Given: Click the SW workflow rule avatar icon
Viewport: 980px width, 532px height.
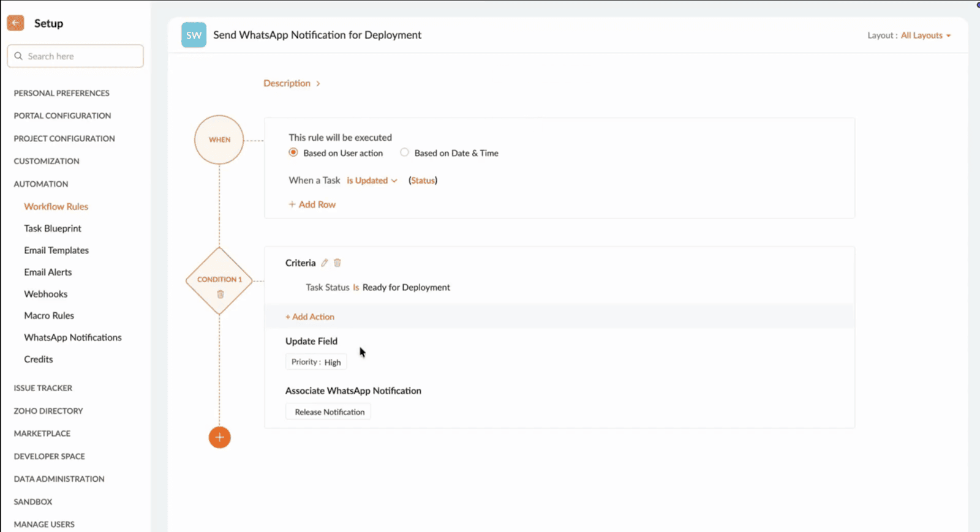Looking at the screenshot, I should 194,35.
